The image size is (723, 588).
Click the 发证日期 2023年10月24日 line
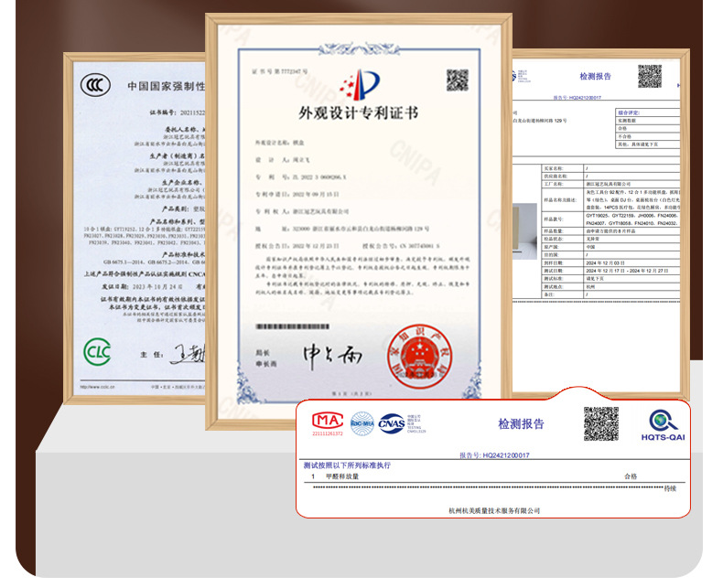pyautogui.click(x=143, y=286)
